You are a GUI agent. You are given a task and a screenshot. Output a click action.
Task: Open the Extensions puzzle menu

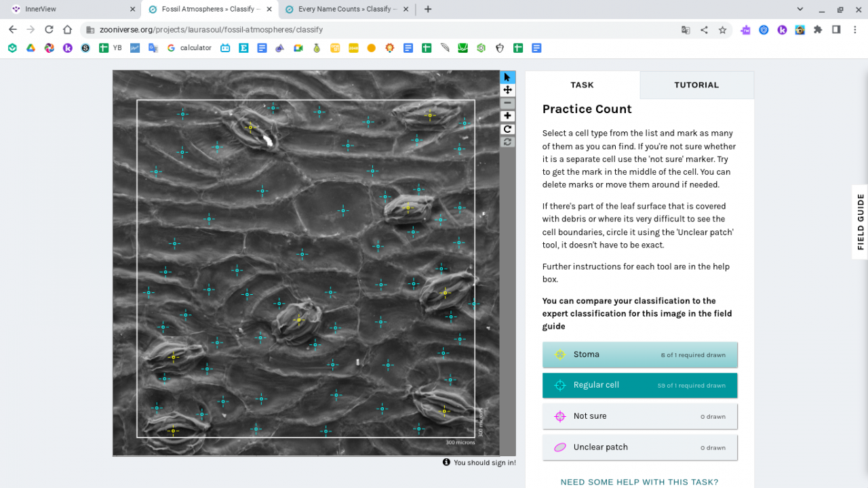click(818, 30)
